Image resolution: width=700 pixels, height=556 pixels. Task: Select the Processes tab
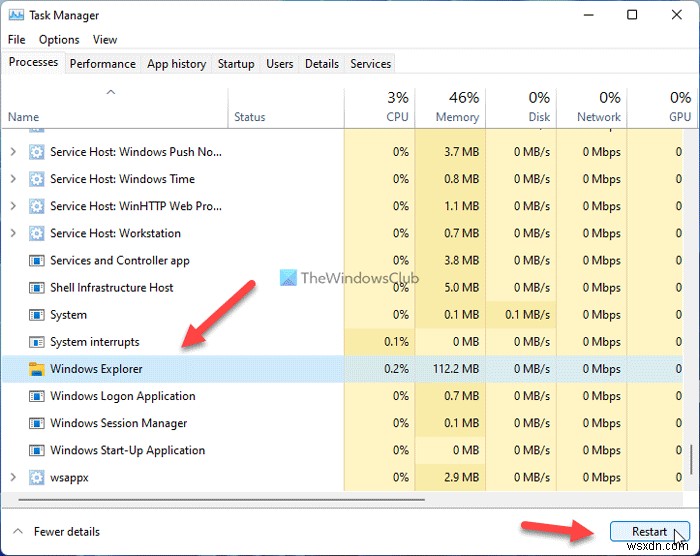point(33,62)
